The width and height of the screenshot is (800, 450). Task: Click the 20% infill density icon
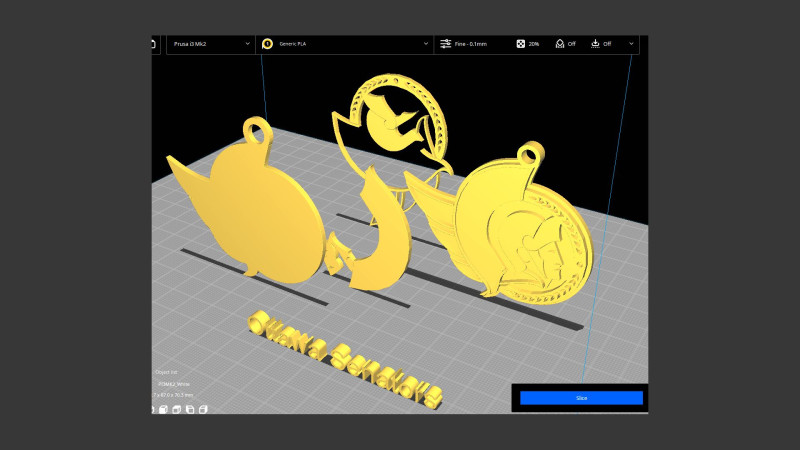521,44
